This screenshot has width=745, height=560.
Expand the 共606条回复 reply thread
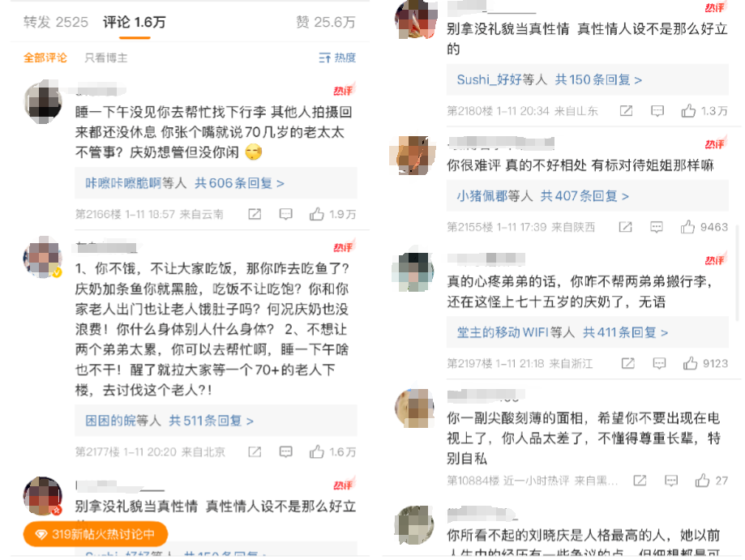point(239,183)
